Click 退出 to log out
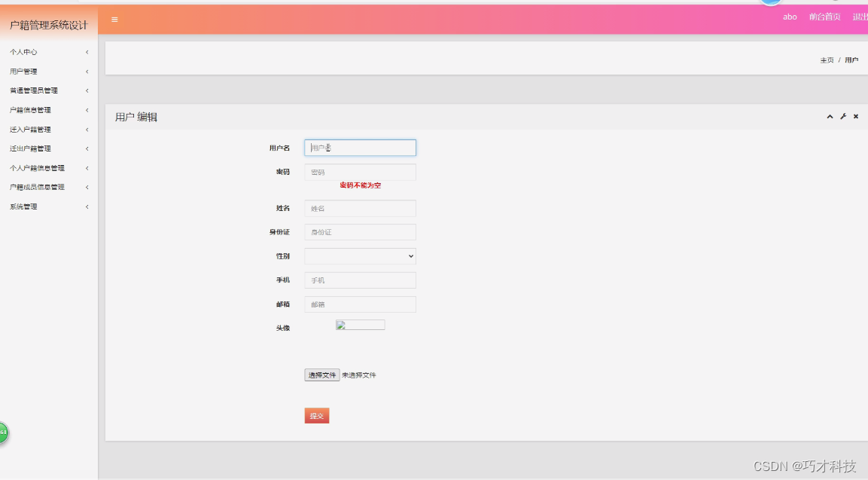 pyautogui.click(x=860, y=17)
